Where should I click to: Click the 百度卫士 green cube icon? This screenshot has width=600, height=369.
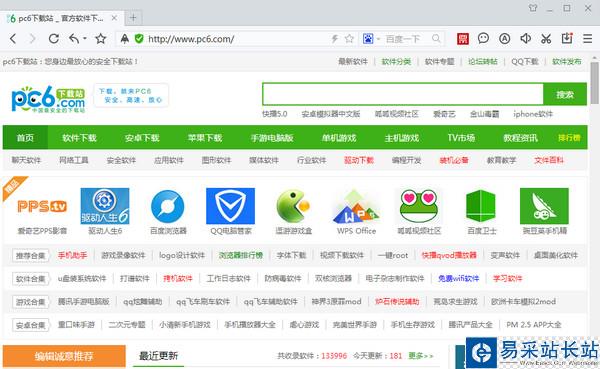click(x=481, y=206)
